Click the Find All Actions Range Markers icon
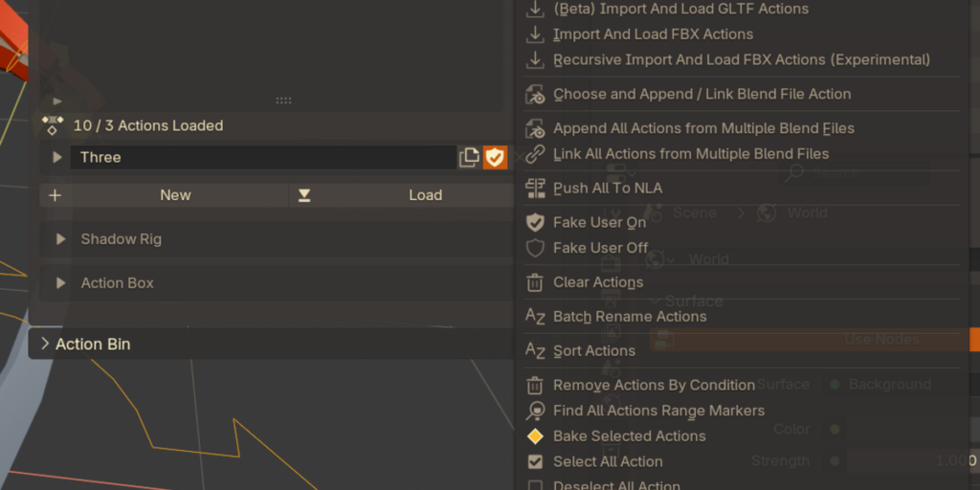 click(536, 411)
